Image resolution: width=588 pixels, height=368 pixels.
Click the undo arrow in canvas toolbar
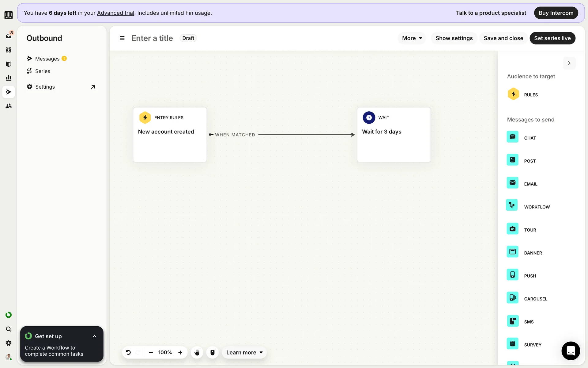(x=128, y=352)
